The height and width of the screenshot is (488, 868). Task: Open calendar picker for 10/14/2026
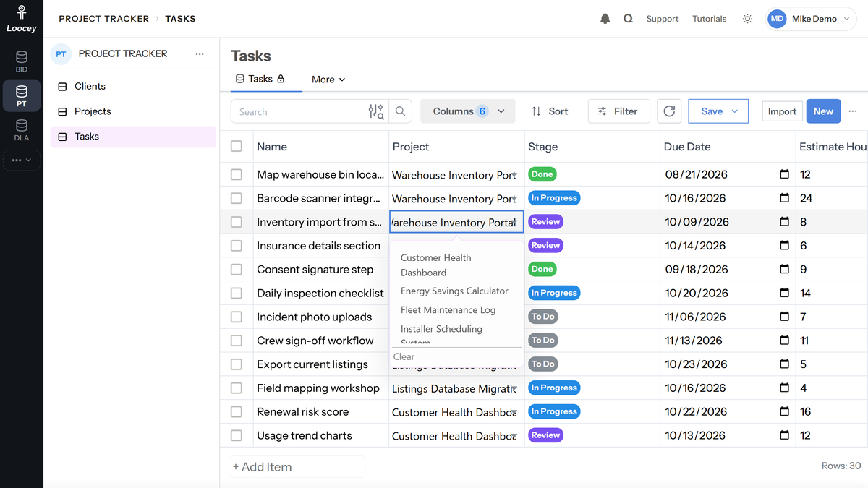(x=784, y=246)
